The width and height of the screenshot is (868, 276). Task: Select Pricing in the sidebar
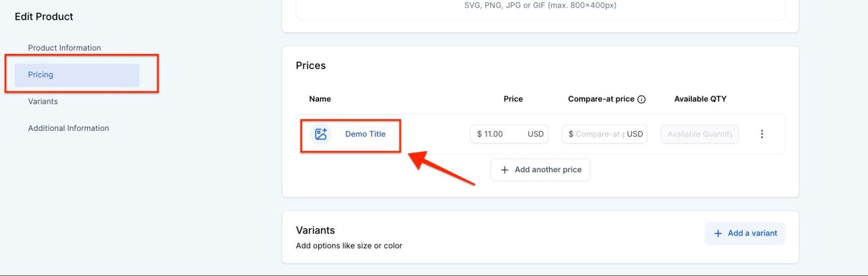41,75
